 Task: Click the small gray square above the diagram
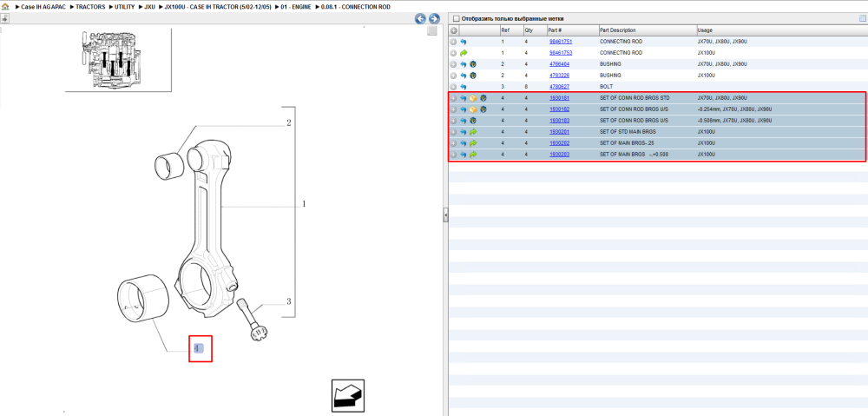click(432, 31)
